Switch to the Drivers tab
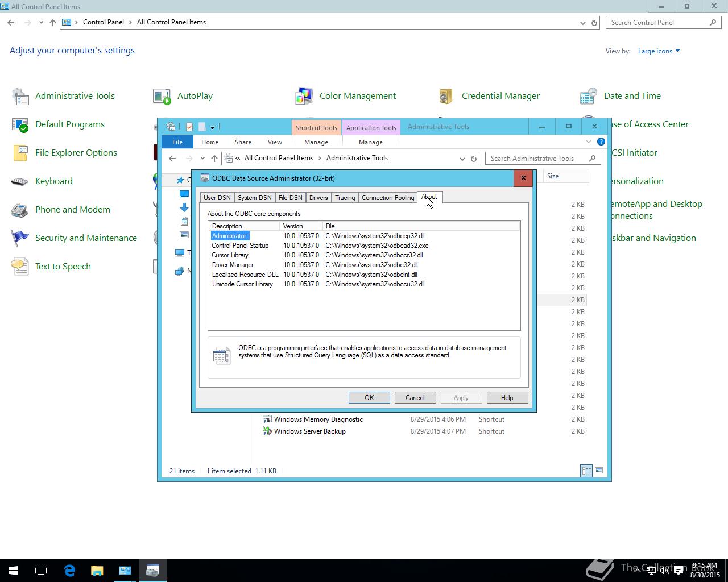The image size is (728, 582). coord(318,198)
